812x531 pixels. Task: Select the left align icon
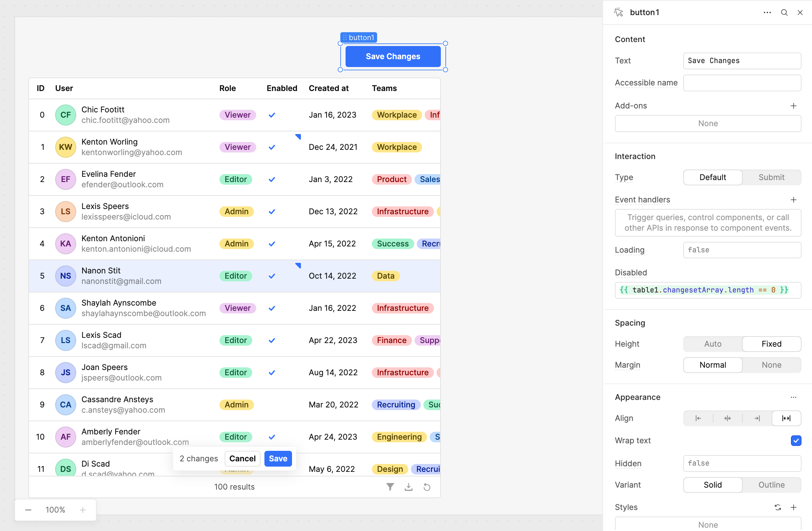click(x=698, y=418)
